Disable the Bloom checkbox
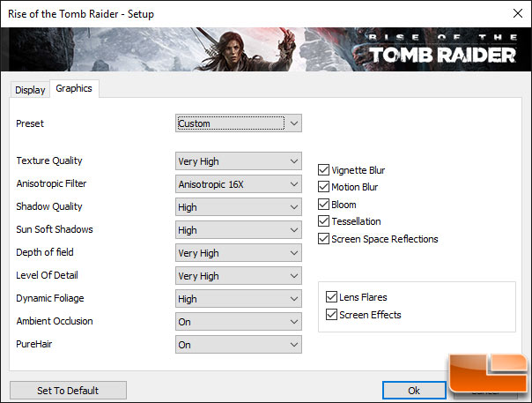This screenshot has width=532, height=403. (x=323, y=205)
